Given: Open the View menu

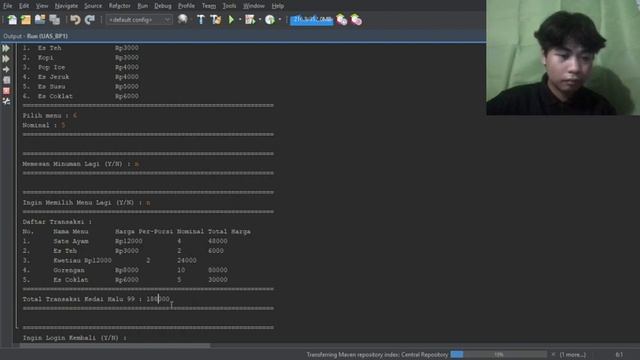Looking at the screenshot, I should click(x=42, y=6).
